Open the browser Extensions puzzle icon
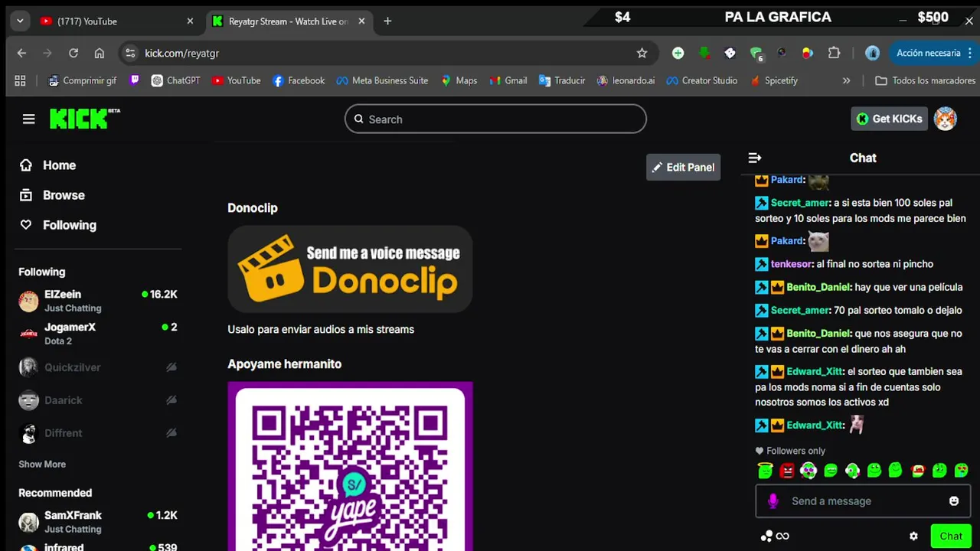The height and width of the screenshot is (551, 980). coord(835,53)
